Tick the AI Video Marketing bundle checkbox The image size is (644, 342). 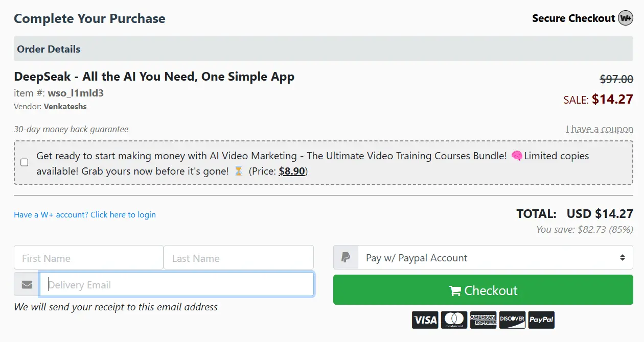click(24, 162)
